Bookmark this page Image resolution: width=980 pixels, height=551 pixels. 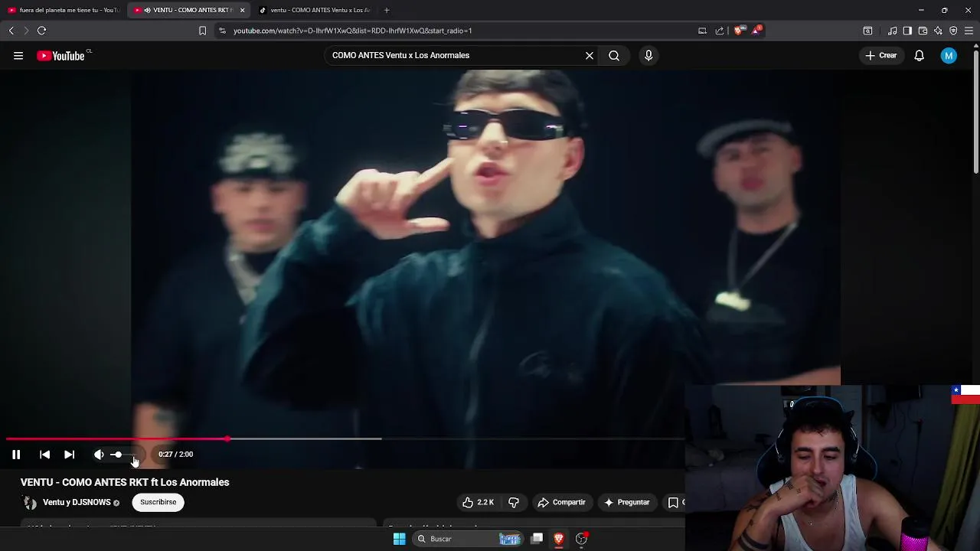pyautogui.click(x=202, y=31)
